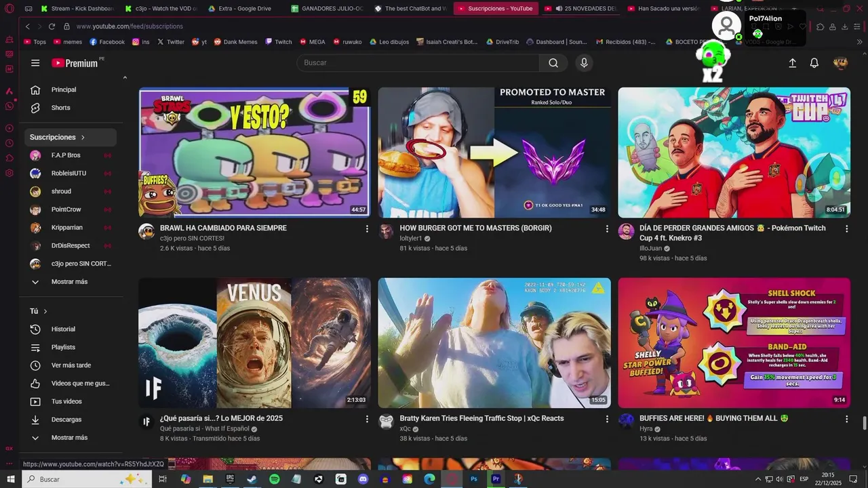Screen dimensions: 868x488
Task: Play HOW BURGER GOT ME TO MASTERS thumbnail
Action: coord(494,152)
